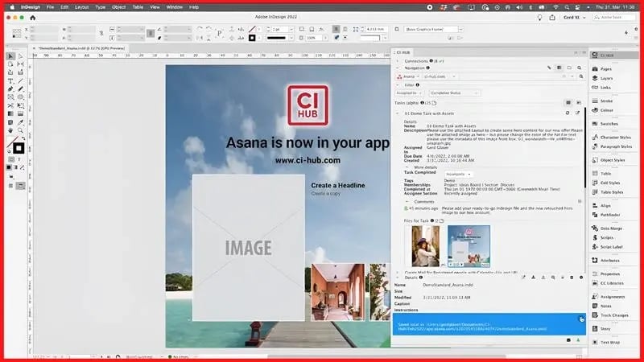Toggle Navigation folder view button

[569, 68]
